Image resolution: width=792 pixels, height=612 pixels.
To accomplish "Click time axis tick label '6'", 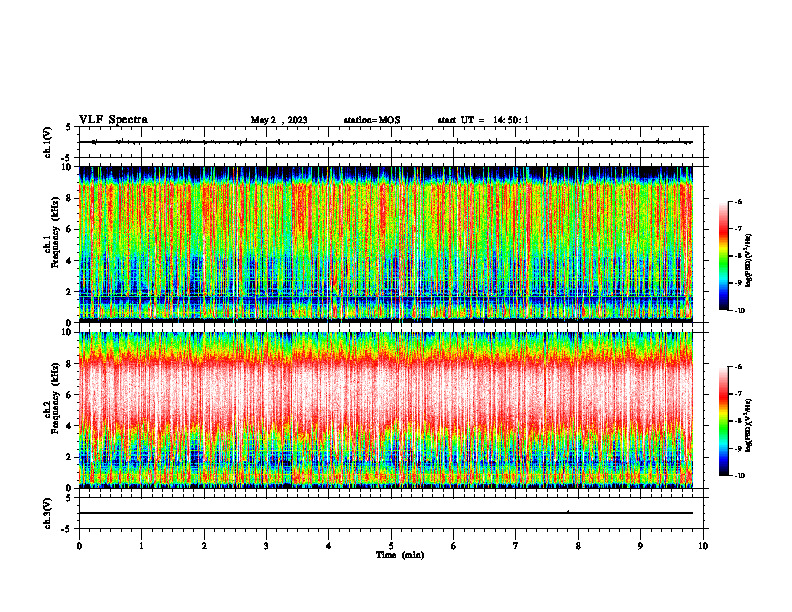I will (454, 546).
